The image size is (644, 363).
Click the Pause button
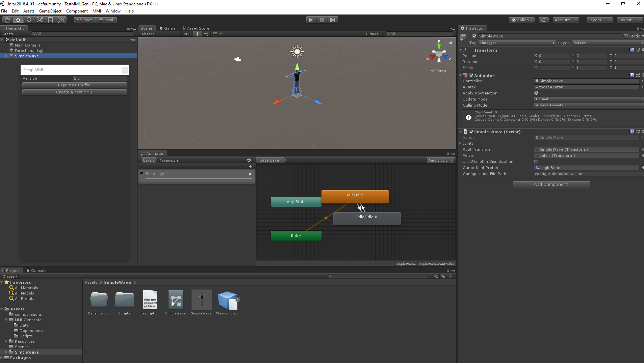pos(322,20)
